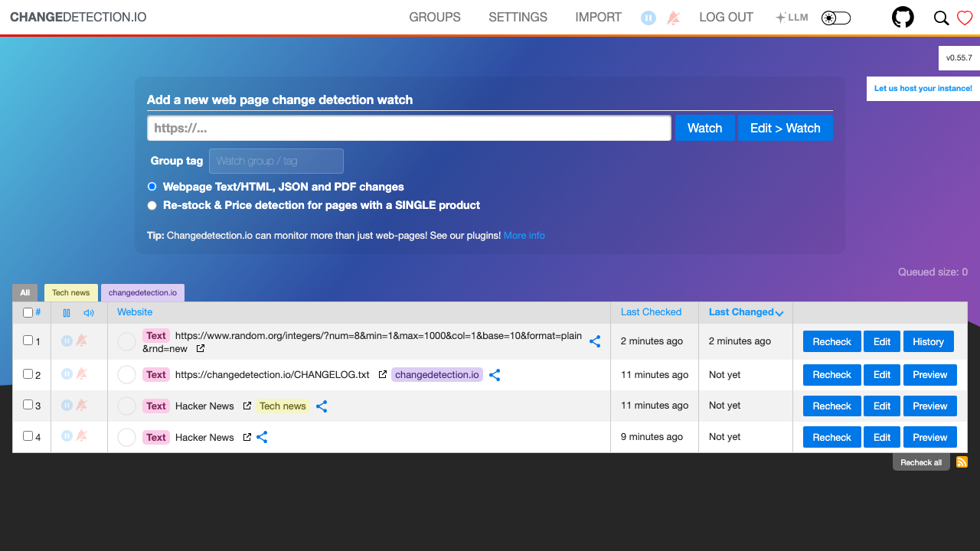The width and height of the screenshot is (980, 551).
Task: Open the orange RSS feed icon
Action: coord(962,462)
